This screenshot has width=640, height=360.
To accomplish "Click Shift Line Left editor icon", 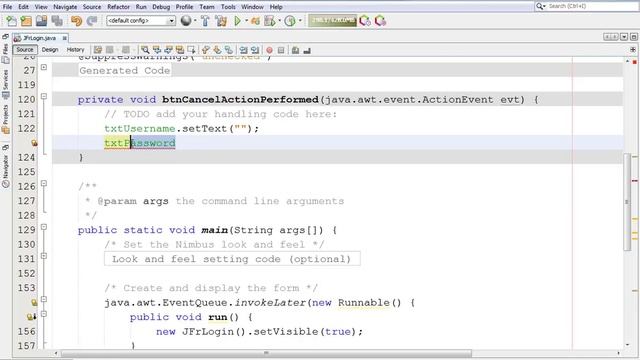I will 243,50.
